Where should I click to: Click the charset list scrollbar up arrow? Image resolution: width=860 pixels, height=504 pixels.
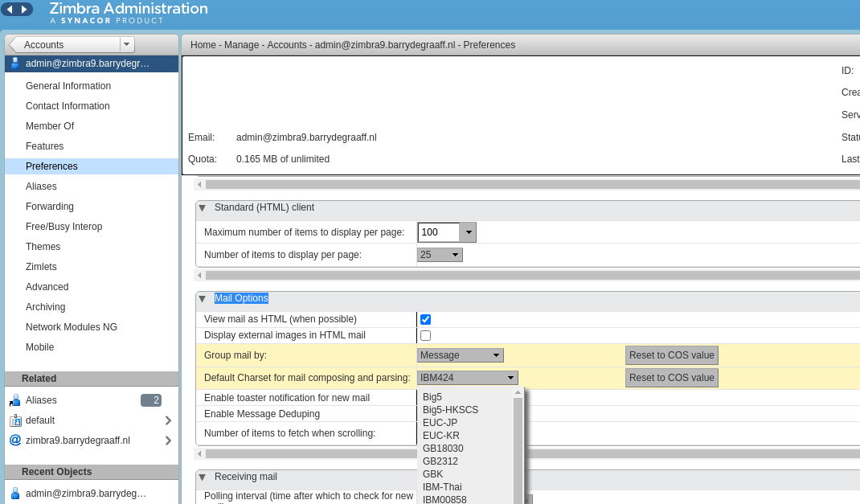[518, 393]
